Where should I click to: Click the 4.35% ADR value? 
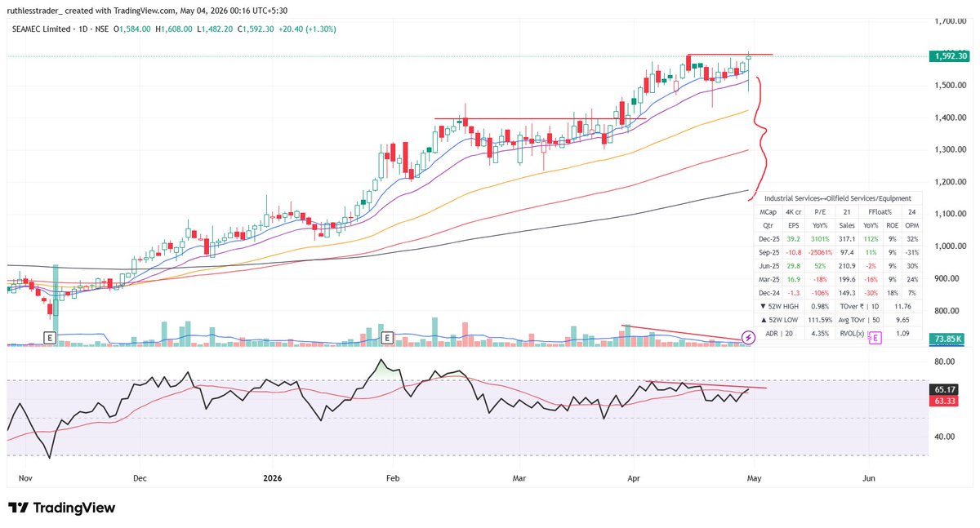pyautogui.click(x=820, y=333)
